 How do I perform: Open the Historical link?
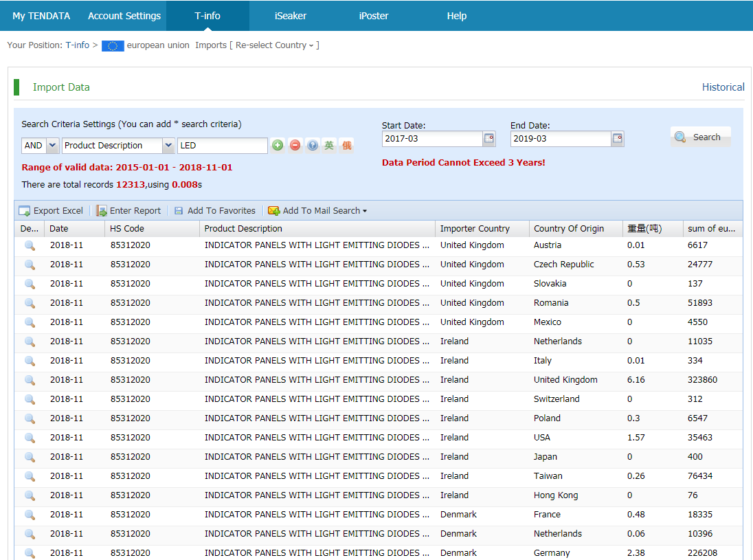[723, 87]
